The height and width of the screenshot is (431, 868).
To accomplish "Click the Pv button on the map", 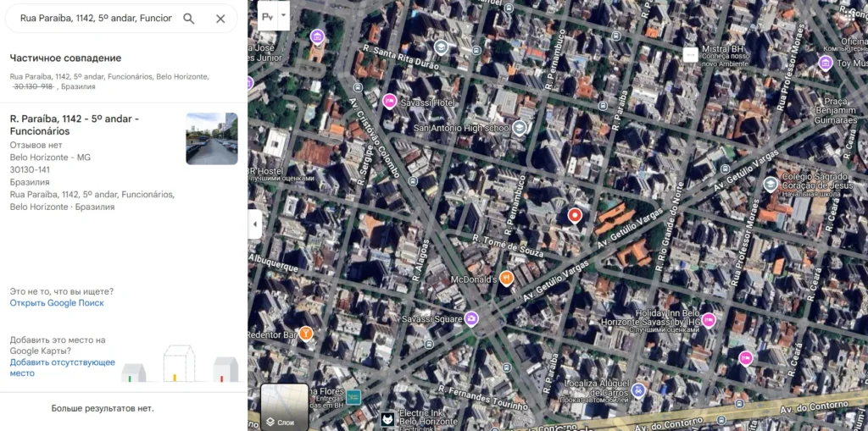I will click(x=268, y=15).
